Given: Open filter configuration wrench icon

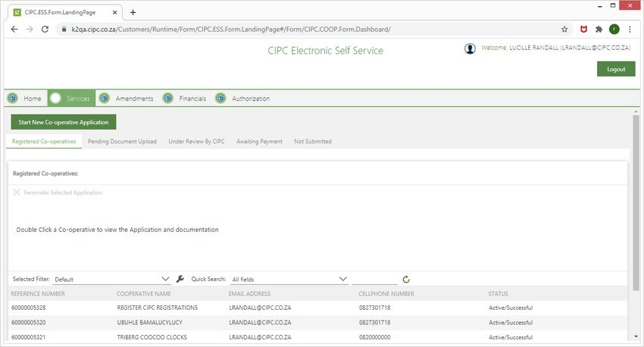Looking at the screenshot, I should pos(180,279).
